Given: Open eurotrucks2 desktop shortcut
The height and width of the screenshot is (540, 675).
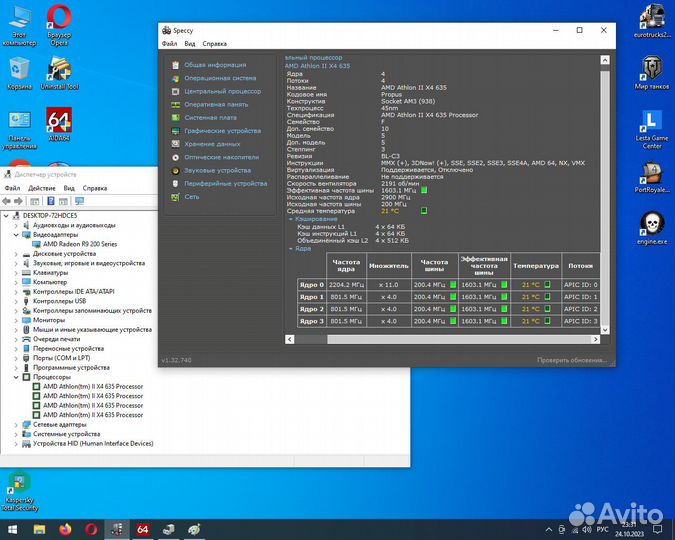Looking at the screenshot, I should click(652, 22).
